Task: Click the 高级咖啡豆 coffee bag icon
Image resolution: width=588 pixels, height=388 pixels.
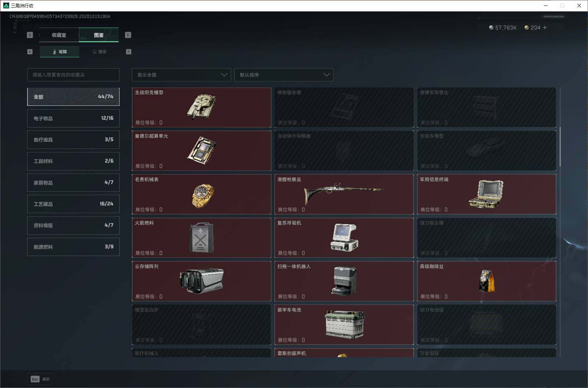Action: pos(487,281)
